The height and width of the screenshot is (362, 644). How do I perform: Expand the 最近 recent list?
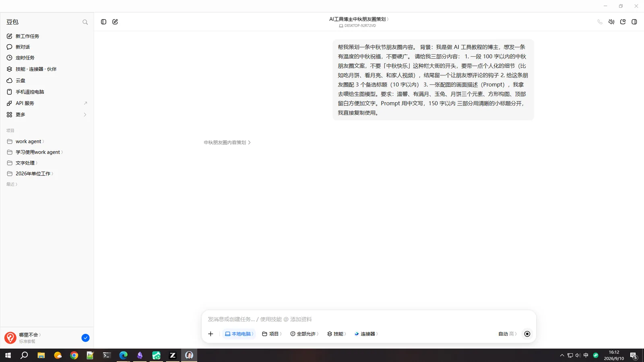pos(12,184)
